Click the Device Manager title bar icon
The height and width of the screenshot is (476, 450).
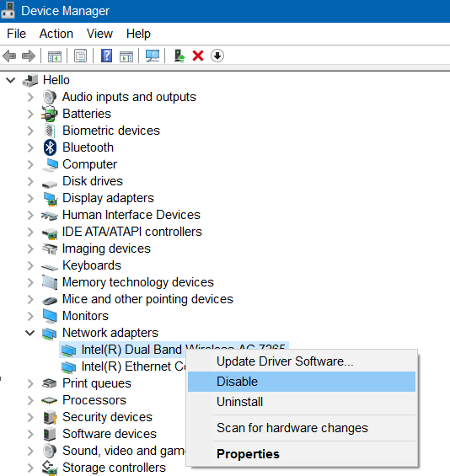(x=8, y=10)
